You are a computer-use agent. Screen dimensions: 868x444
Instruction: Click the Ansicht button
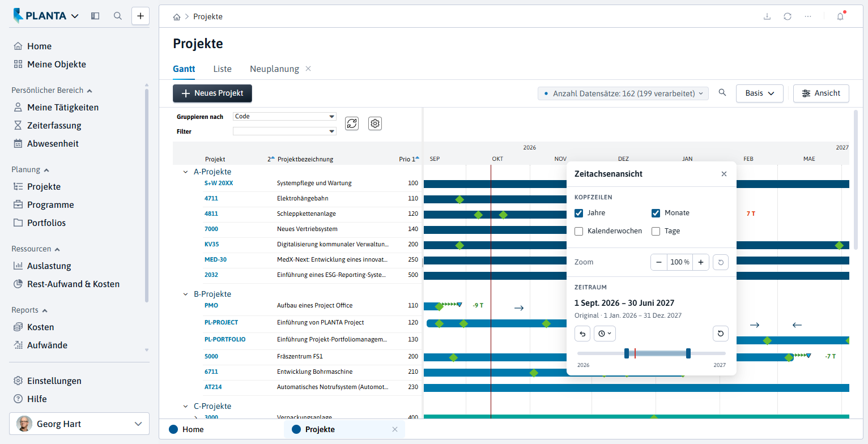coord(821,93)
